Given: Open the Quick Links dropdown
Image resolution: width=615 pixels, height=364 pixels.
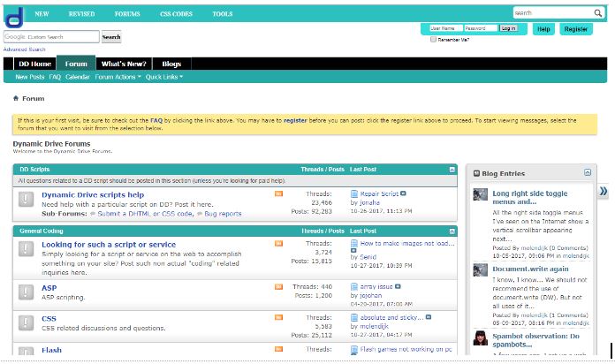Looking at the screenshot, I should pos(164,77).
